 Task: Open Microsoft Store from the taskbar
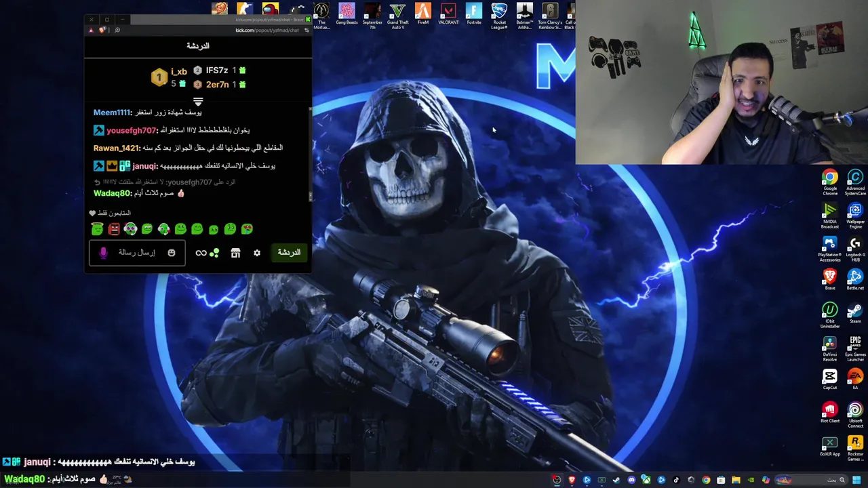pyautogui.click(x=721, y=480)
